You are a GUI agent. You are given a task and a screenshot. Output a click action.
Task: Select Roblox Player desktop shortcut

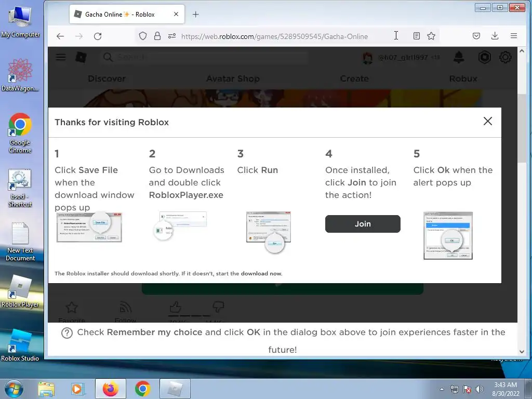[x=20, y=291]
